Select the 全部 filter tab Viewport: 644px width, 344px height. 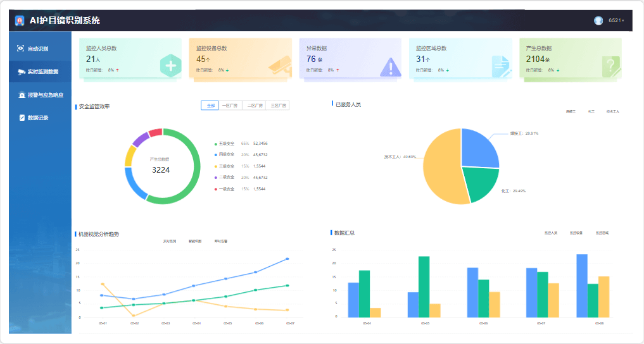pyautogui.click(x=211, y=106)
